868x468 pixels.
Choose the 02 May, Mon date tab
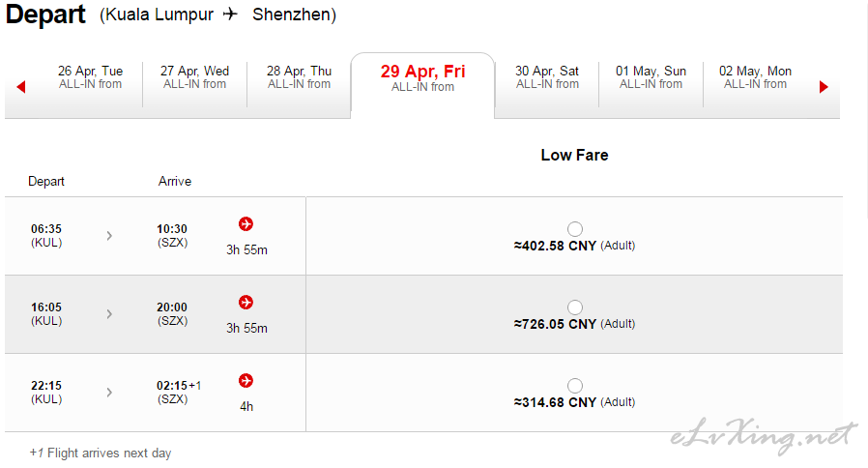pyautogui.click(x=756, y=77)
